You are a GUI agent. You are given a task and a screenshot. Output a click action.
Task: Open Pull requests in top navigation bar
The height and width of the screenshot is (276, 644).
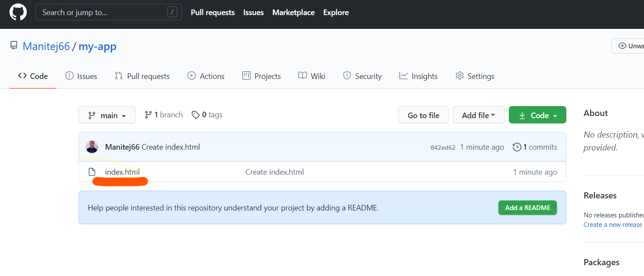[x=213, y=13]
